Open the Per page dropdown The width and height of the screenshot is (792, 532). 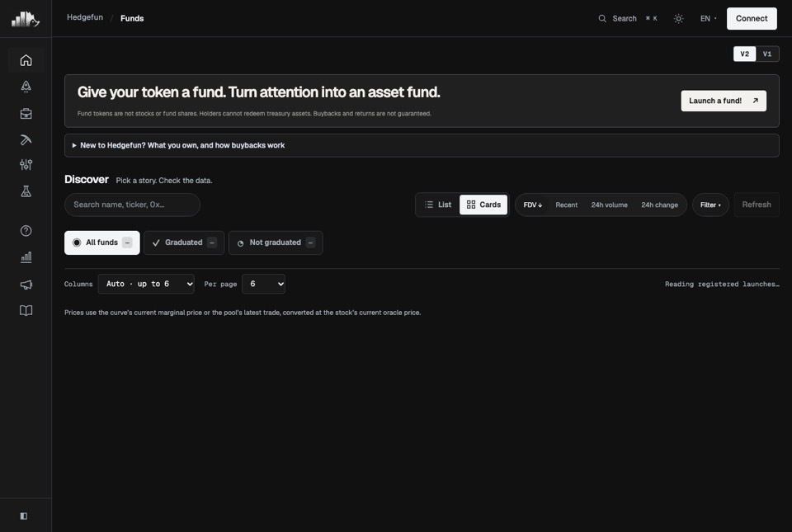[x=264, y=284]
